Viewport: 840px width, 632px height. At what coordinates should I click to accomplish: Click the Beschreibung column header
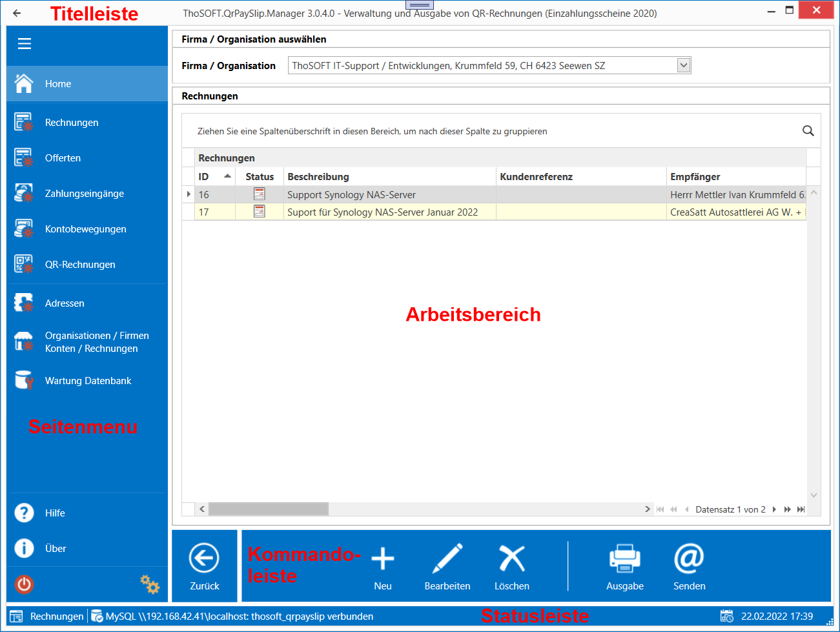coord(390,176)
